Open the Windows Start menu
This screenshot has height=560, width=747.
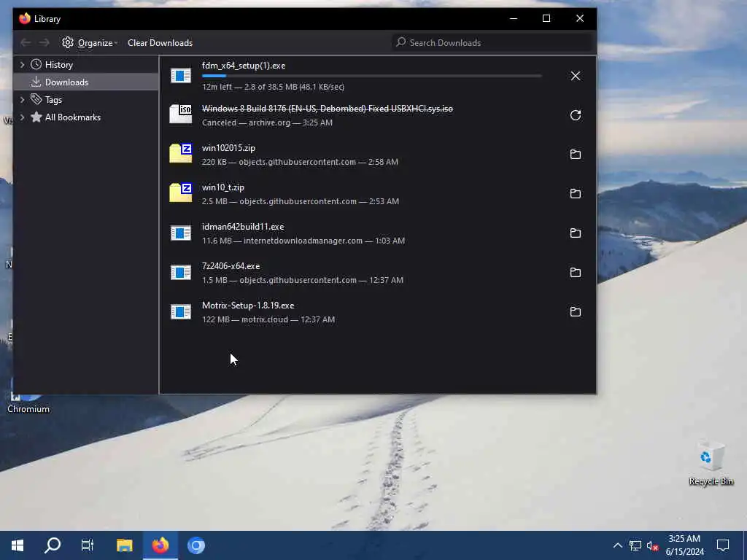(x=18, y=545)
